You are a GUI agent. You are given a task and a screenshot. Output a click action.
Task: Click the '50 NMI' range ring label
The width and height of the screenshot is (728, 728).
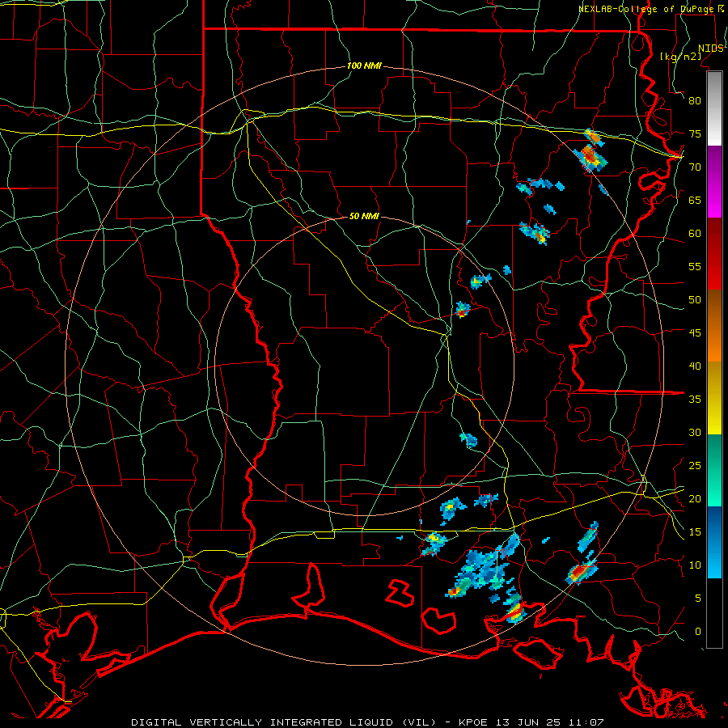pos(364,216)
